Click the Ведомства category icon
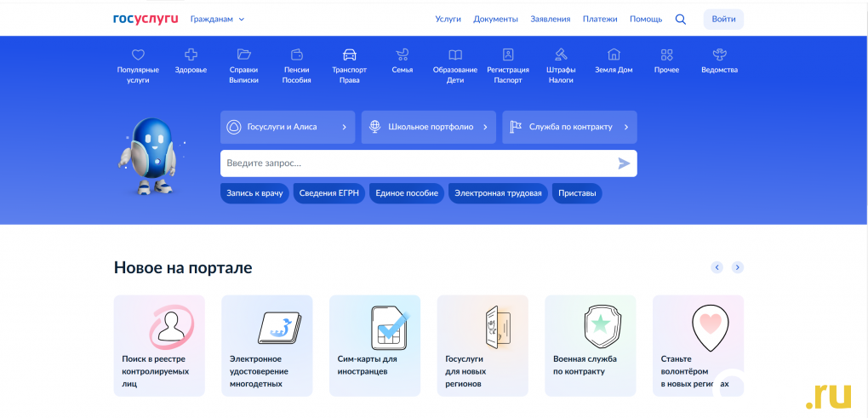 tap(719, 54)
